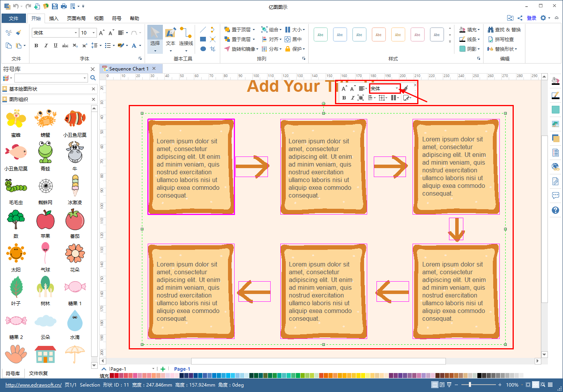Pick the rectangle shape drawing tool
The image size is (563, 392).
click(203, 39)
